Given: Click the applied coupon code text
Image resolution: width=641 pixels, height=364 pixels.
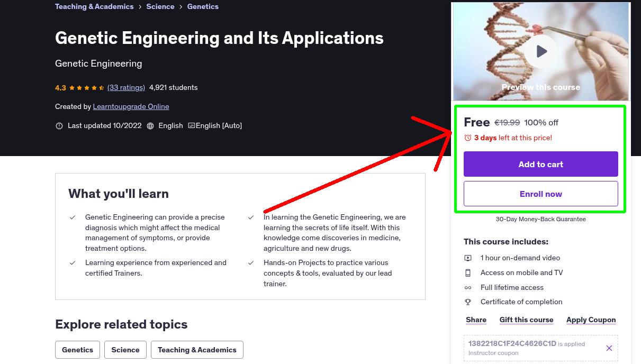Looking at the screenshot, I should tap(512, 344).
